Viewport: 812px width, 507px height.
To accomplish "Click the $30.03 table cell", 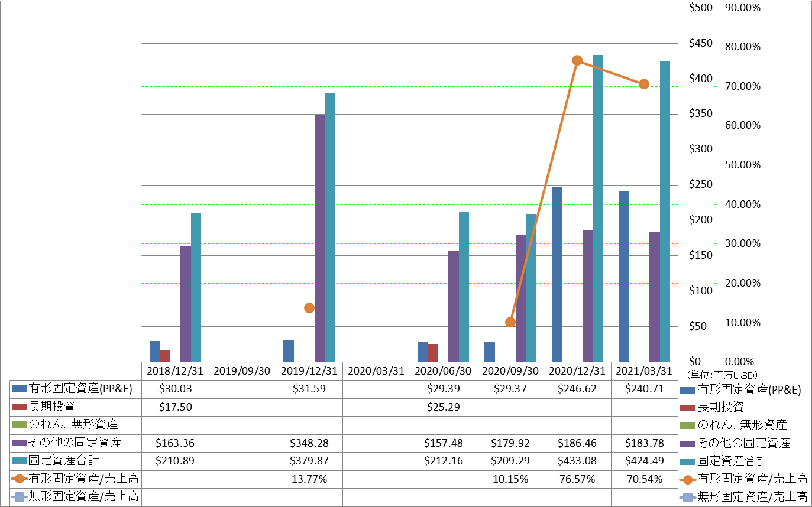I will pyautogui.click(x=175, y=389).
